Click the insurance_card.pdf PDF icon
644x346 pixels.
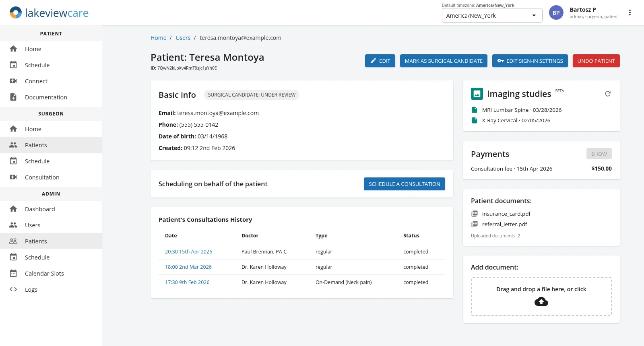pos(475,214)
